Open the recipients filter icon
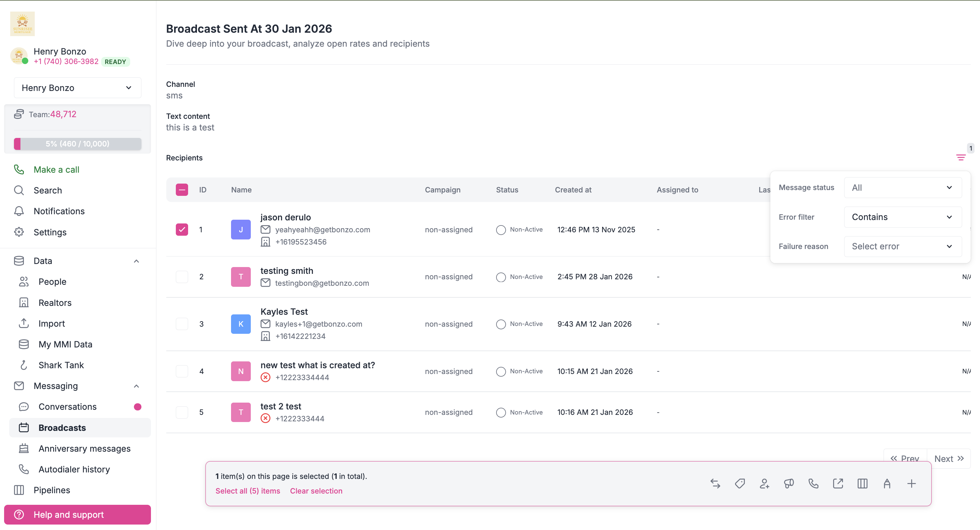 [x=961, y=157]
